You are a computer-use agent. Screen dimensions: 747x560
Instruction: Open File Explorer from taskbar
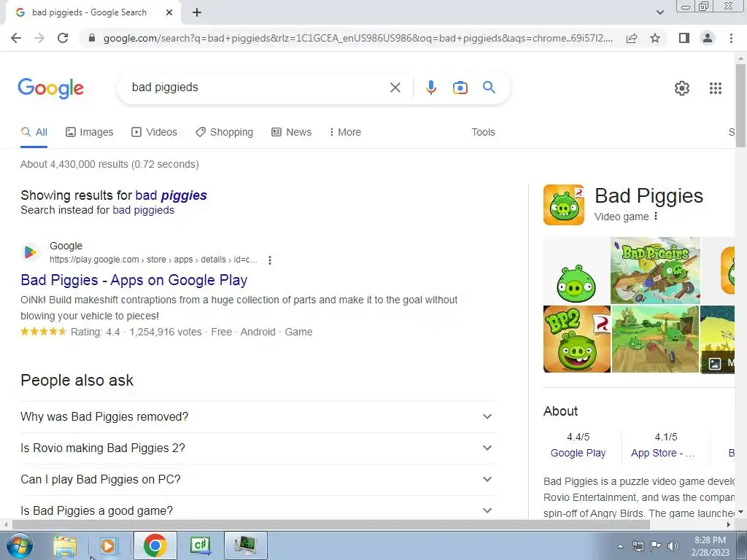click(65, 545)
